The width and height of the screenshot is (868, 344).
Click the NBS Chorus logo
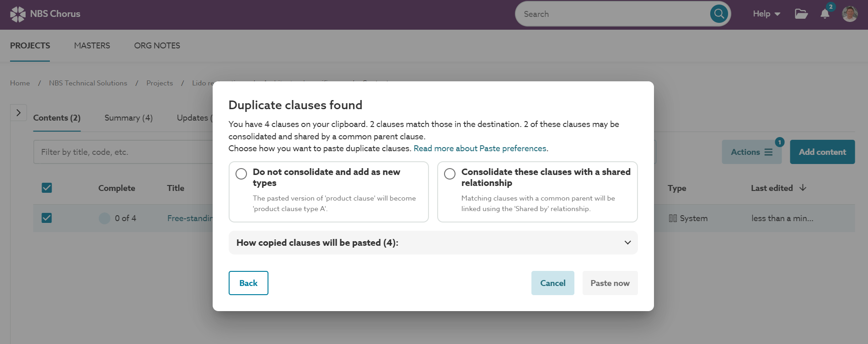[44, 14]
